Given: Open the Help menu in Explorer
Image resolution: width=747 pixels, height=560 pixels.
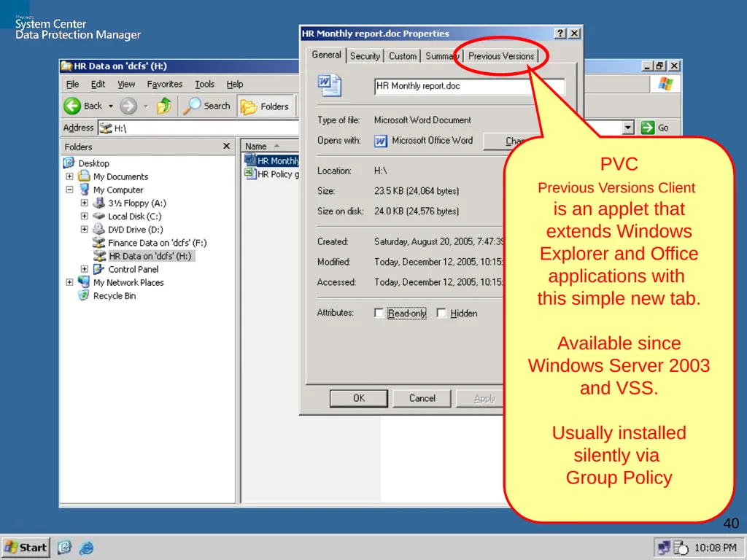Looking at the screenshot, I should (x=234, y=85).
